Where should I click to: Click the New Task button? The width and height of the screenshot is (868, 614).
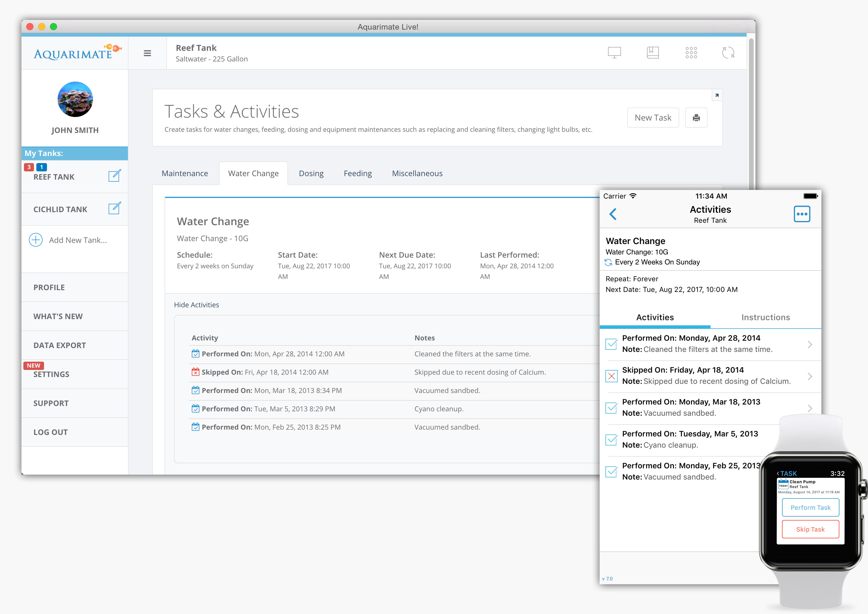click(654, 117)
